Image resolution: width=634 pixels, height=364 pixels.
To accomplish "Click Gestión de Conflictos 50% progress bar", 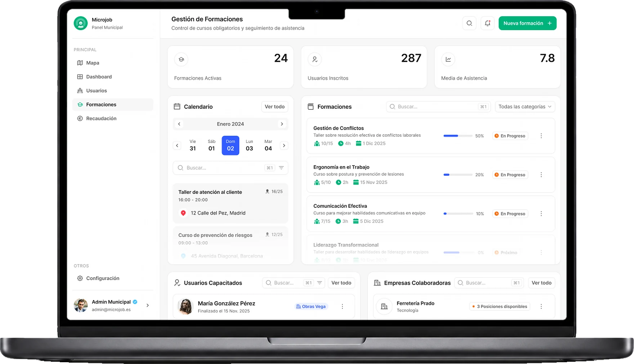I will (458, 136).
